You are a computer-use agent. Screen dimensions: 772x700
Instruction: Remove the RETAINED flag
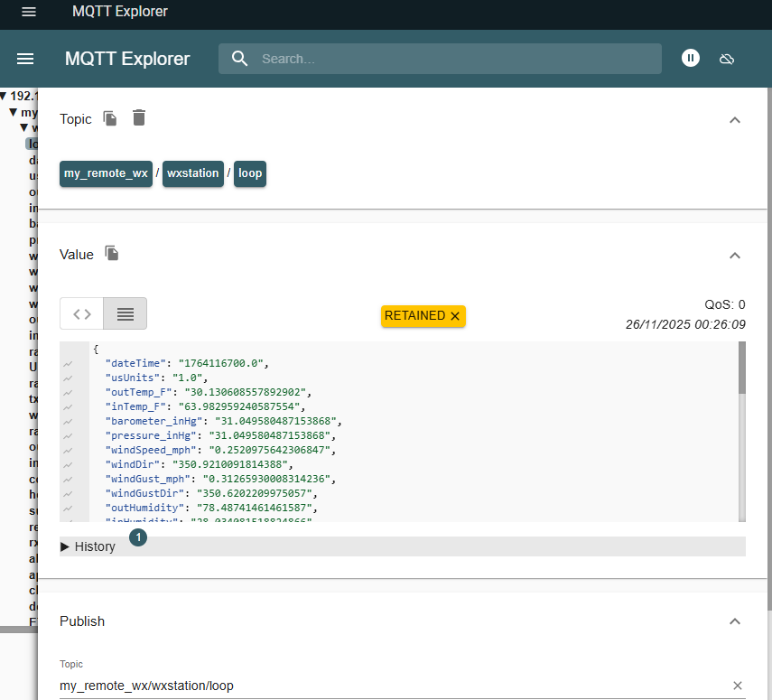(455, 316)
